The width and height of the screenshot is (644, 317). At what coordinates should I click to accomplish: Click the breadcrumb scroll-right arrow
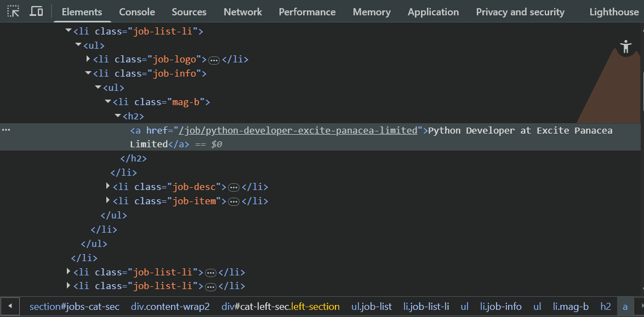[640, 307]
